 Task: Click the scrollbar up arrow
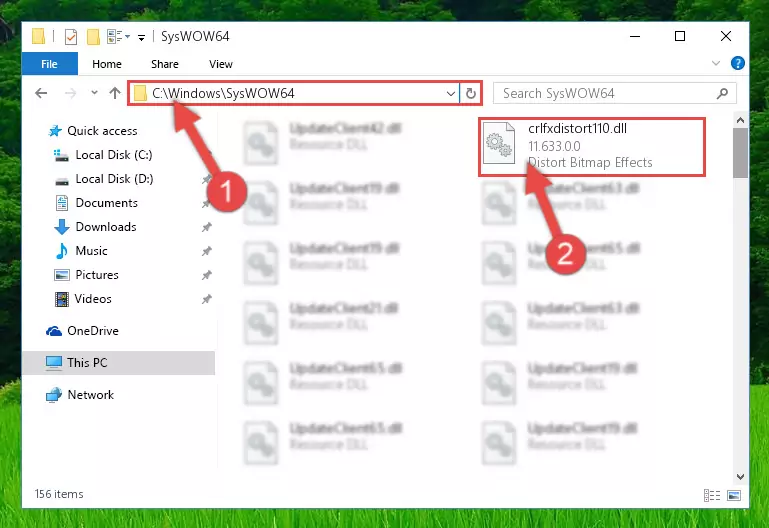(741, 120)
